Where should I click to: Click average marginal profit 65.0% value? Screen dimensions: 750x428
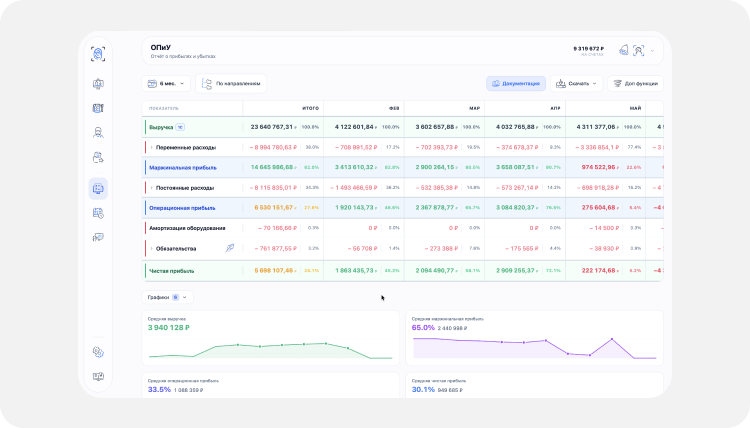[423, 328]
